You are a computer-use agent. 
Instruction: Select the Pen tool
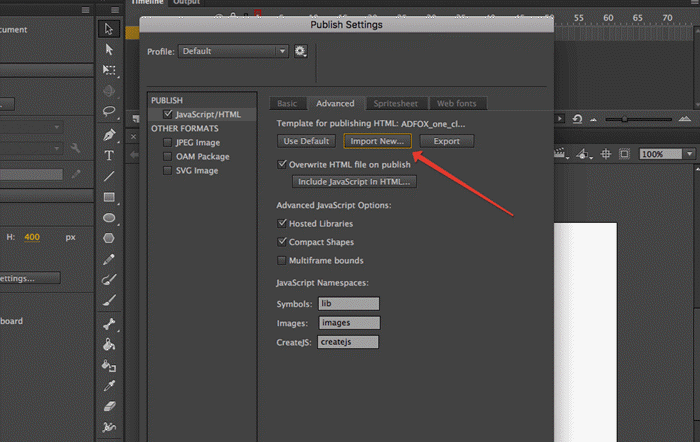pos(110,134)
